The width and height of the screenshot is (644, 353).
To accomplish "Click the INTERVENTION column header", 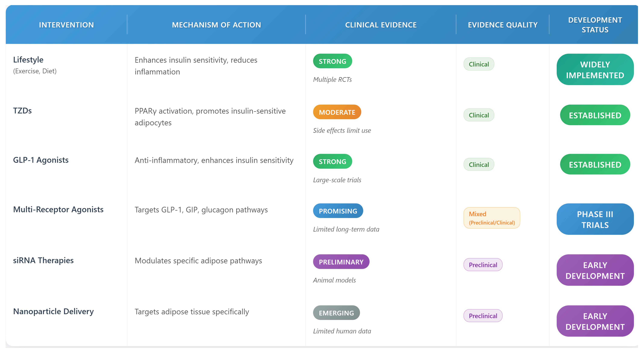I will tap(66, 25).
